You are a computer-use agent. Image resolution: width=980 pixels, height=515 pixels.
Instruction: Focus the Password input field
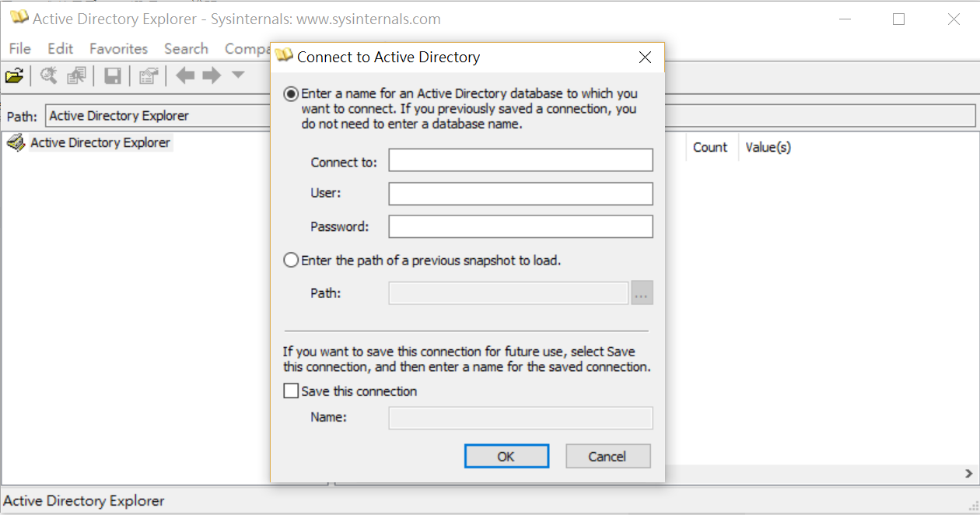tap(520, 226)
